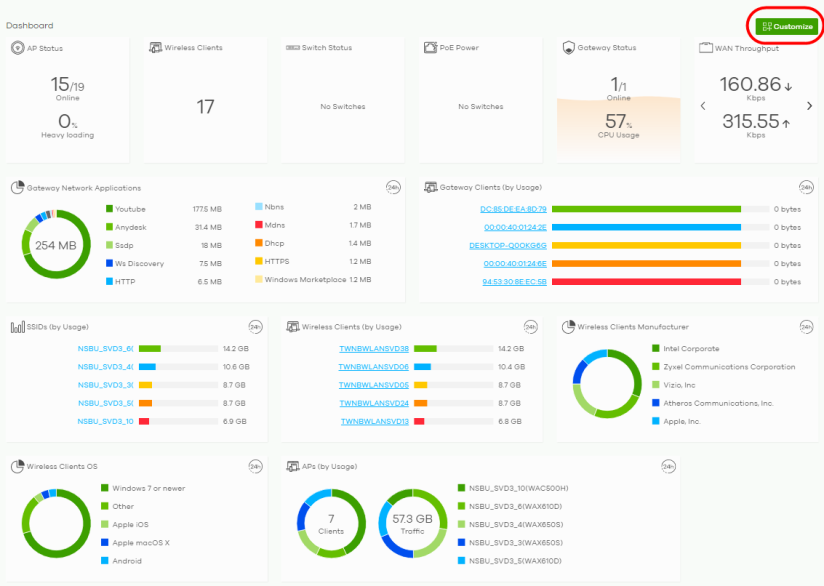The width and height of the screenshot is (824, 586).
Task: Click the Customize button
Action: 787,26
